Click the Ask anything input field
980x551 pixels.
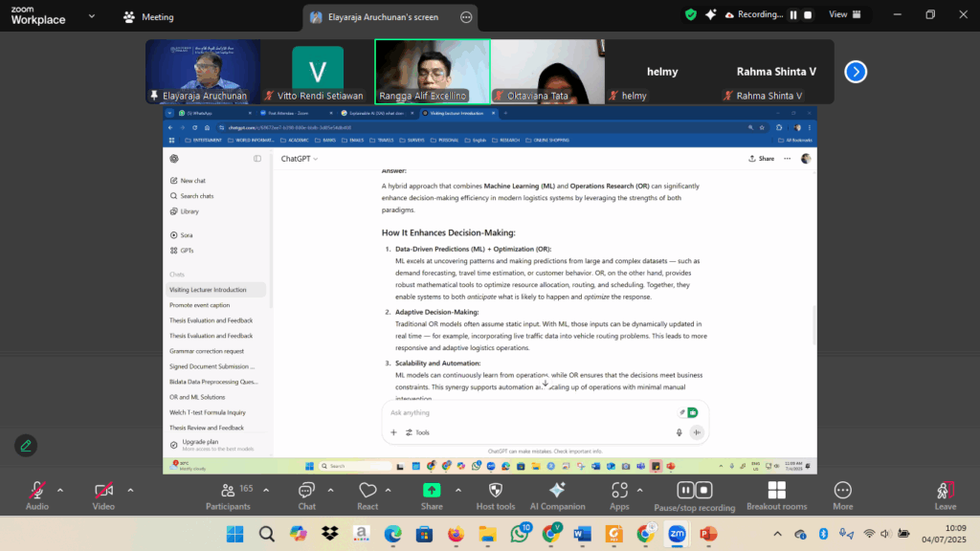(531, 413)
